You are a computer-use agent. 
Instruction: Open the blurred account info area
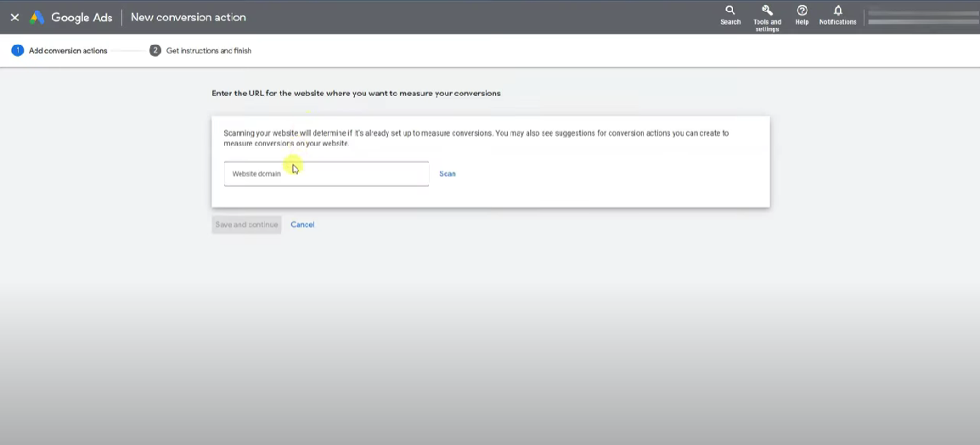tap(921, 17)
